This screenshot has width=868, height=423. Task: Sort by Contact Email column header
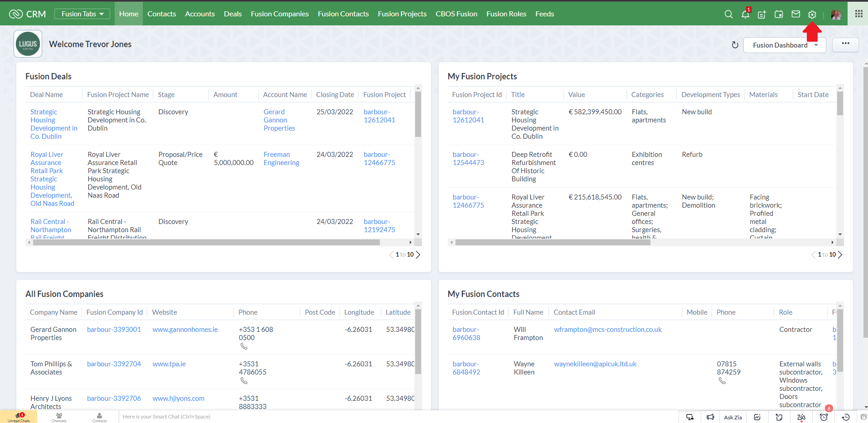(x=574, y=312)
